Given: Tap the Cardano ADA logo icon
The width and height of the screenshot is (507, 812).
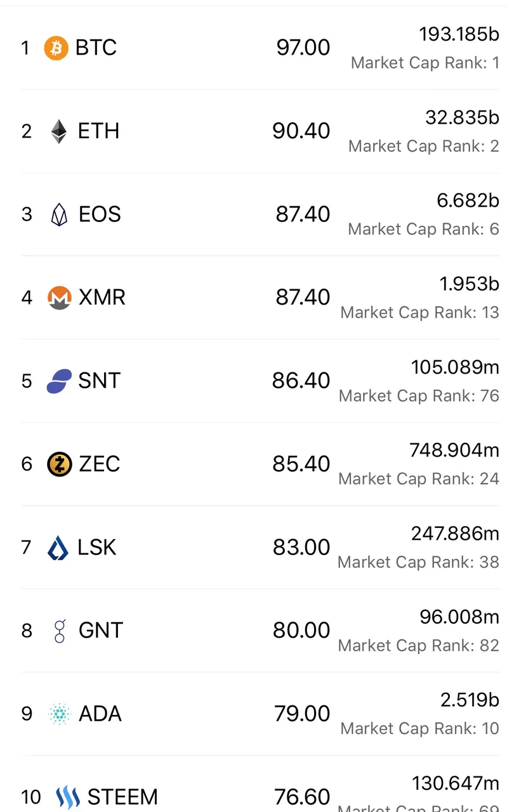Looking at the screenshot, I should click(x=60, y=714).
